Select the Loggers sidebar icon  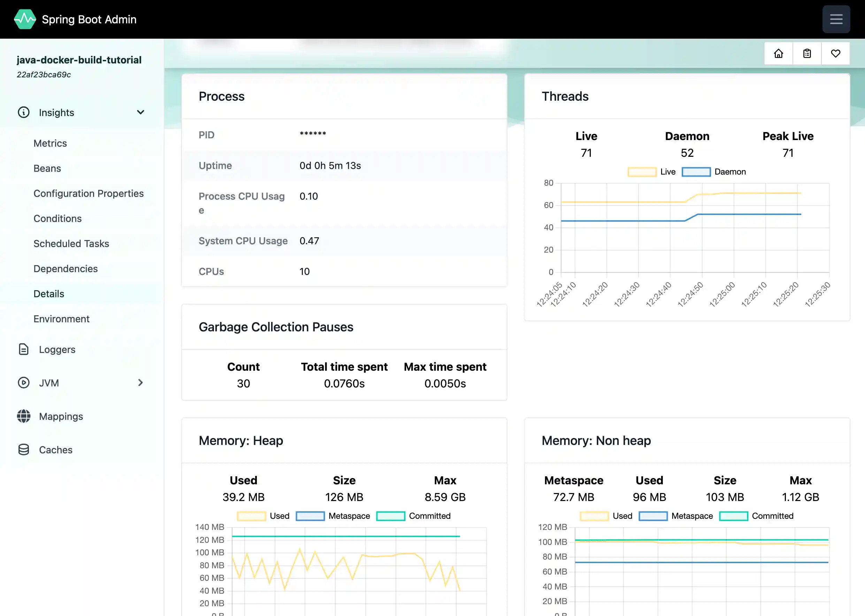coord(23,349)
